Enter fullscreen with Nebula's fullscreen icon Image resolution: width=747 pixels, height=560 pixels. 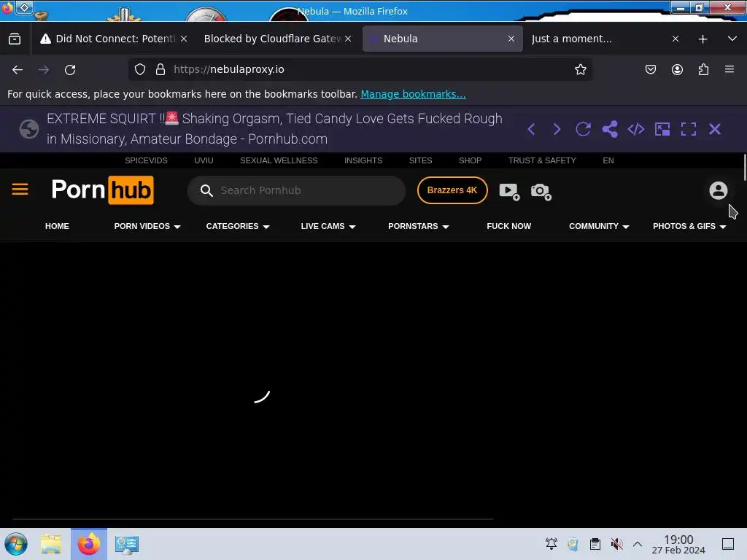tap(689, 129)
